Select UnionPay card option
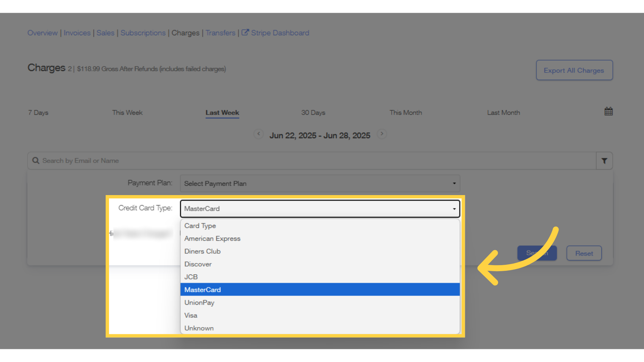 tap(320, 303)
